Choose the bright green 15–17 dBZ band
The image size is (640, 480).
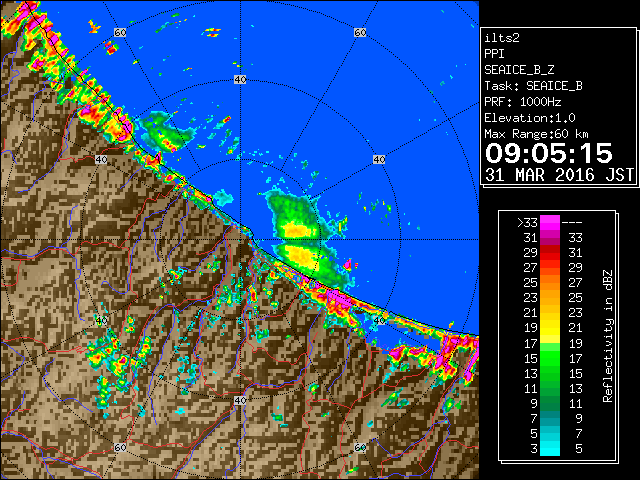click(550, 358)
